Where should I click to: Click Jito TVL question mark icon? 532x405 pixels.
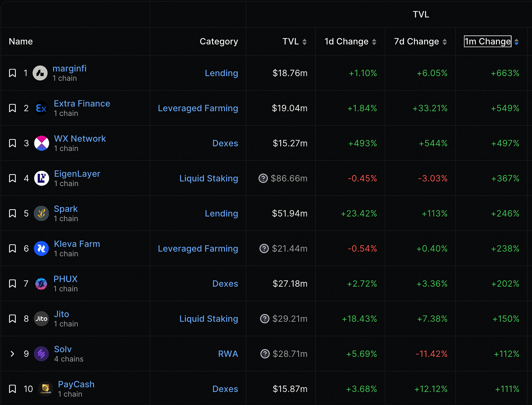[265, 318]
